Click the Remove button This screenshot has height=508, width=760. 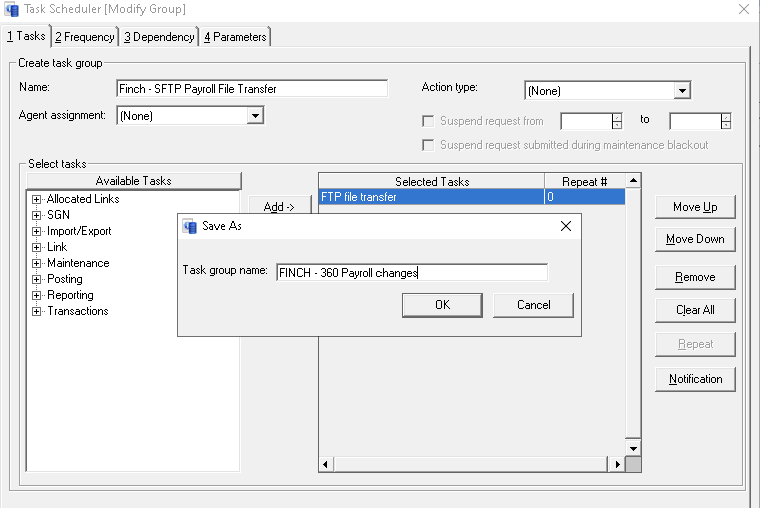695,277
